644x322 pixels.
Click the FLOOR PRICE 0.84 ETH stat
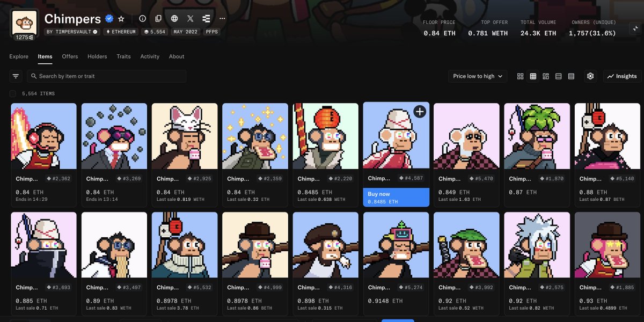click(440, 28)
